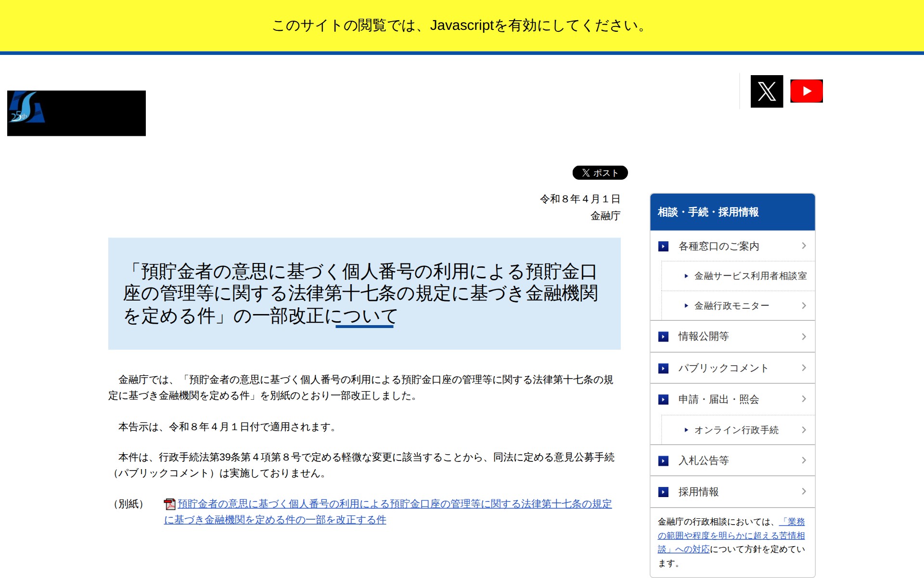Click blue arrow icon next to 入札公告等

coord(663,461)
